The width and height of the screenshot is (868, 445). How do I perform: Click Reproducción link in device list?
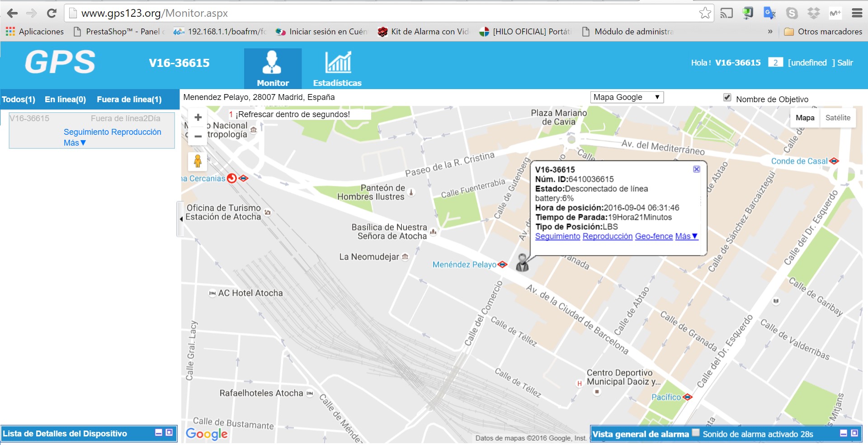tap(136, 132)
